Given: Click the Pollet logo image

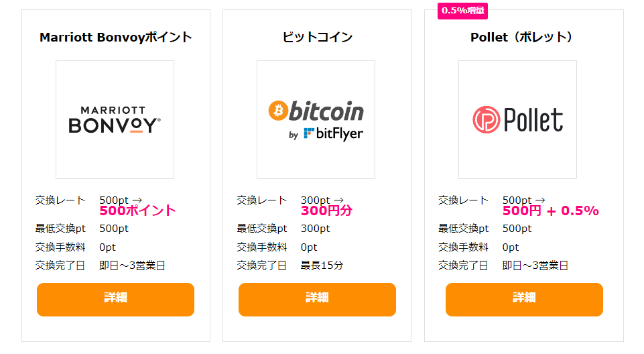Looking at the screenshot, I should click(x=517, y=119).
